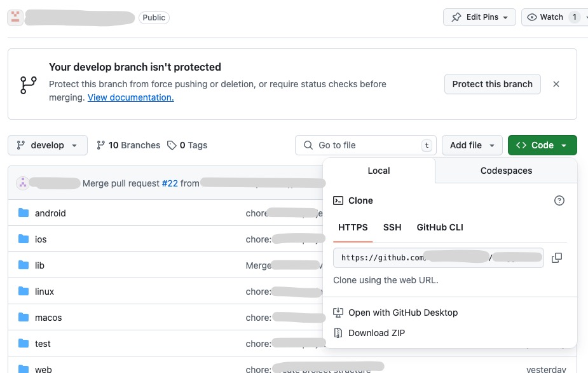The width and height of the screenshot is (588, 373).
Task: Open the web folder icon
Action: (24, 369)
